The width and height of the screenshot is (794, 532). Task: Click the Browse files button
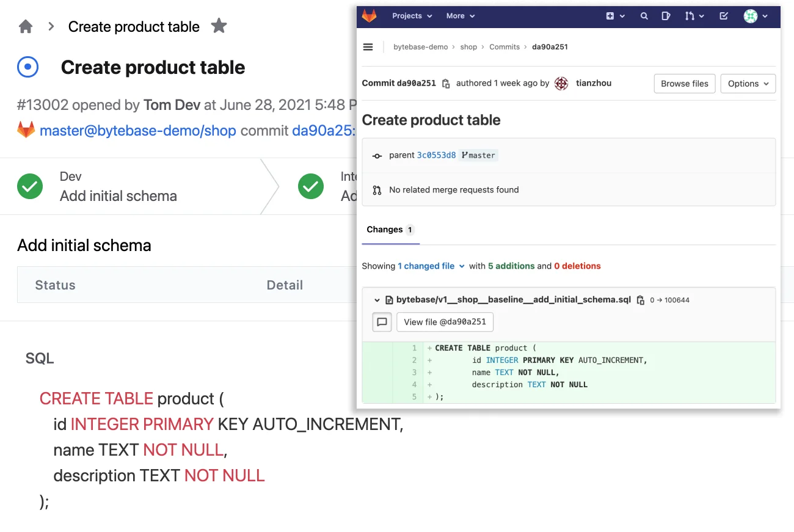click(684, 84)
